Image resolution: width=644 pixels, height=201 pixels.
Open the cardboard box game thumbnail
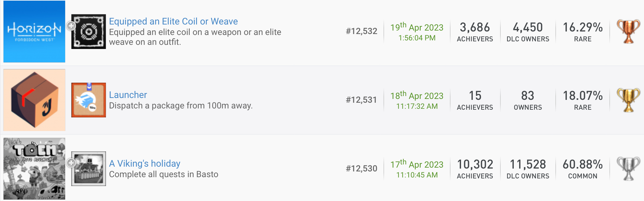tap(34, 100)
